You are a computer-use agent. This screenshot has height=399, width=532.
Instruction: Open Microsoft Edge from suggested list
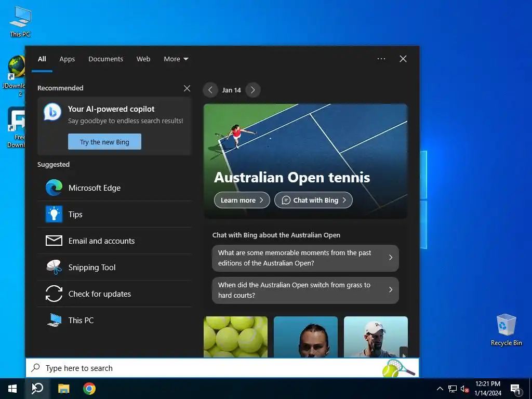coord(115,188)
